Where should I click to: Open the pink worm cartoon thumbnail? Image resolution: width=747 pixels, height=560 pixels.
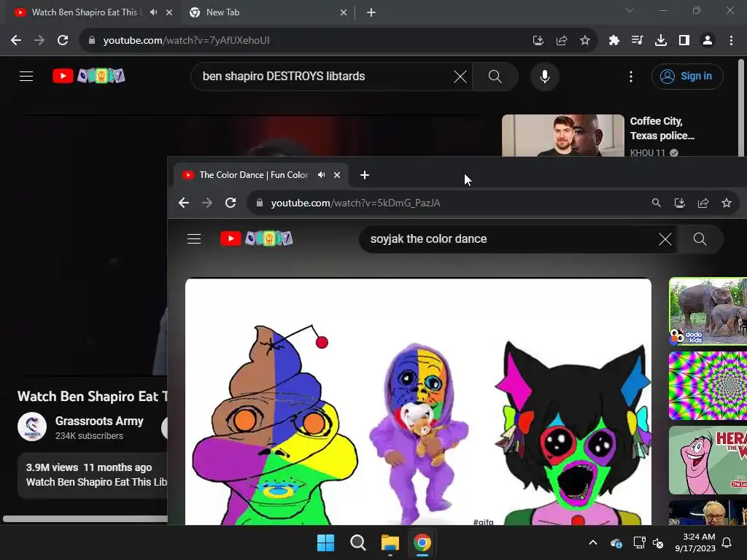click(708, 460)
